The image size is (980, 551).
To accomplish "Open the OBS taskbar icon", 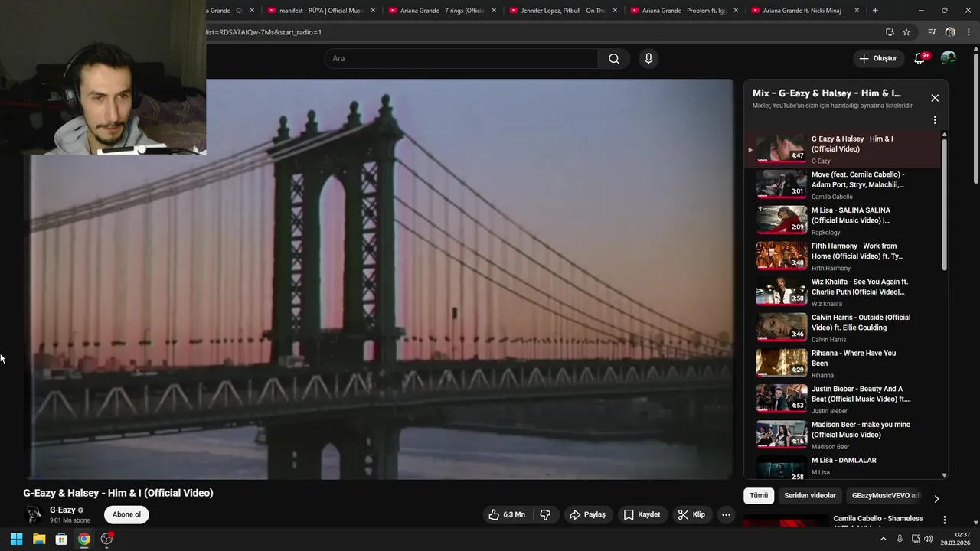I will click(106, 539).
